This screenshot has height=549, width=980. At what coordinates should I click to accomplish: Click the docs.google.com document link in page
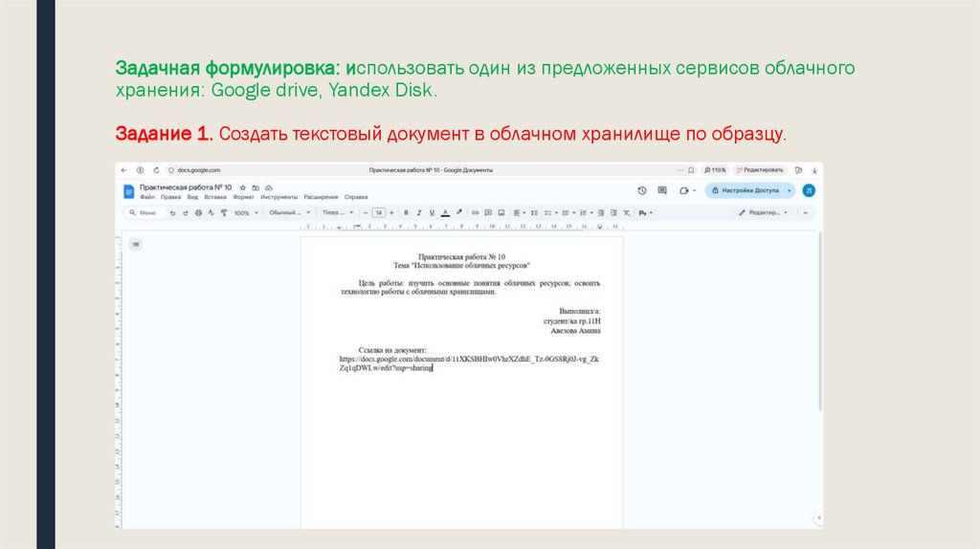(469, 363)
